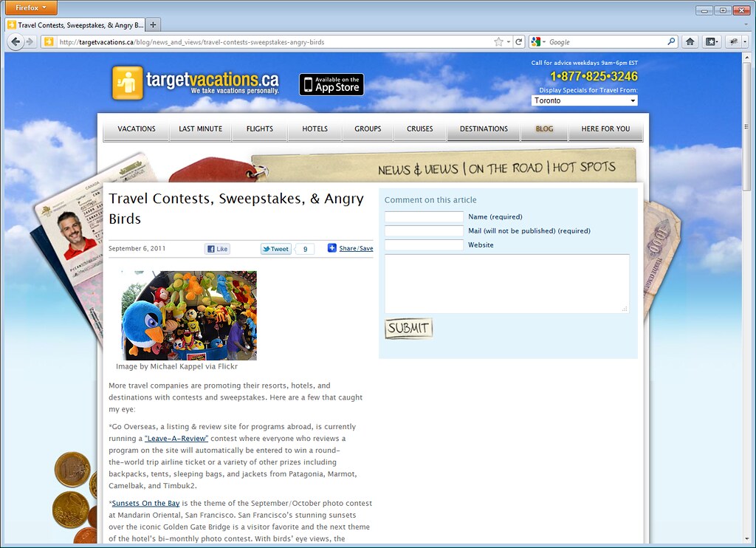Open the GROUPS menu item
Screen dimensions: 756x548
point(368,129)
